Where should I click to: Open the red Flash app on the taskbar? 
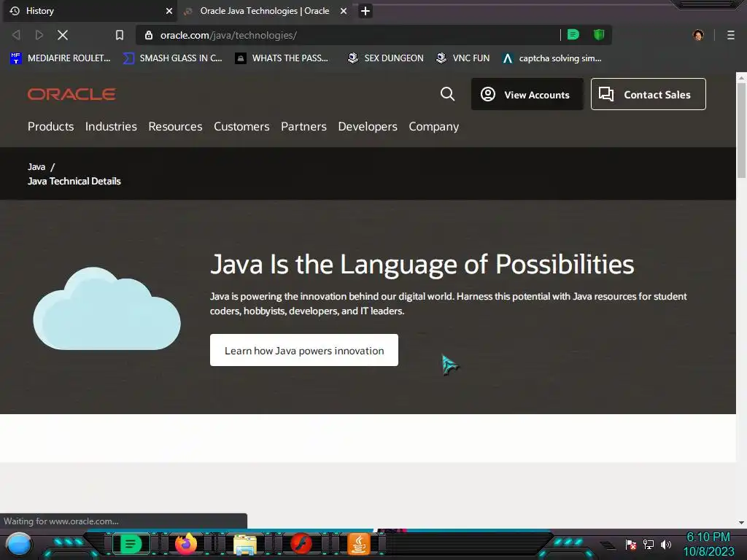[301, 544]
